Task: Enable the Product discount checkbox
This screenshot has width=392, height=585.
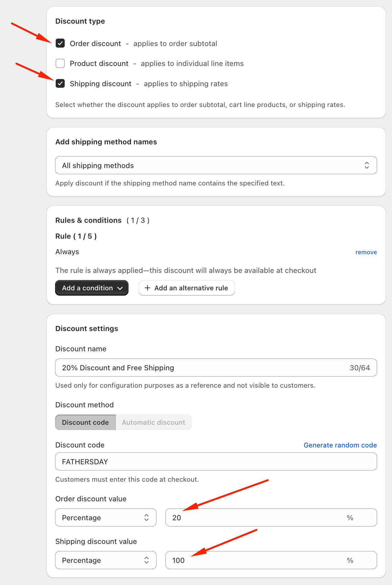Action: click(x=60, y=63)
